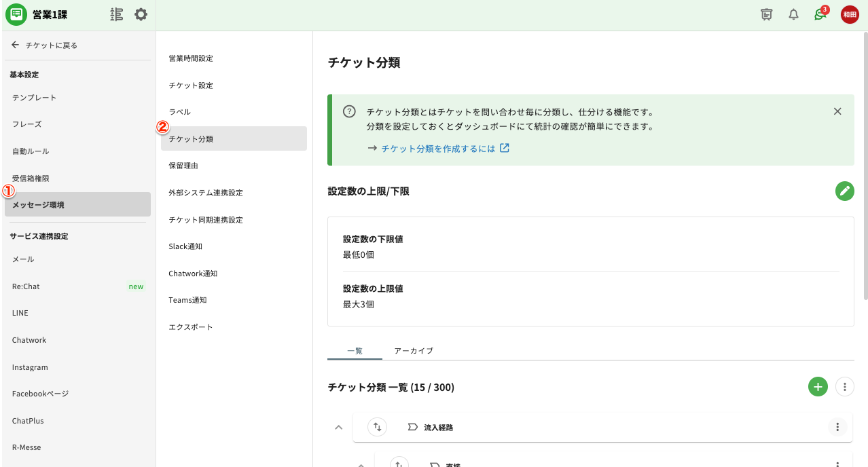Click the 和田 user avatar
Image resolution: width=868 pixels, height=467 pixels.
pos(850,15)
